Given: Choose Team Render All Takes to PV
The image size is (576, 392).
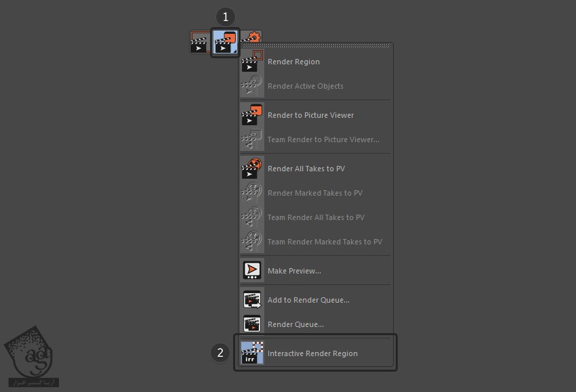Looking at the screenshot, I should 316,217.
